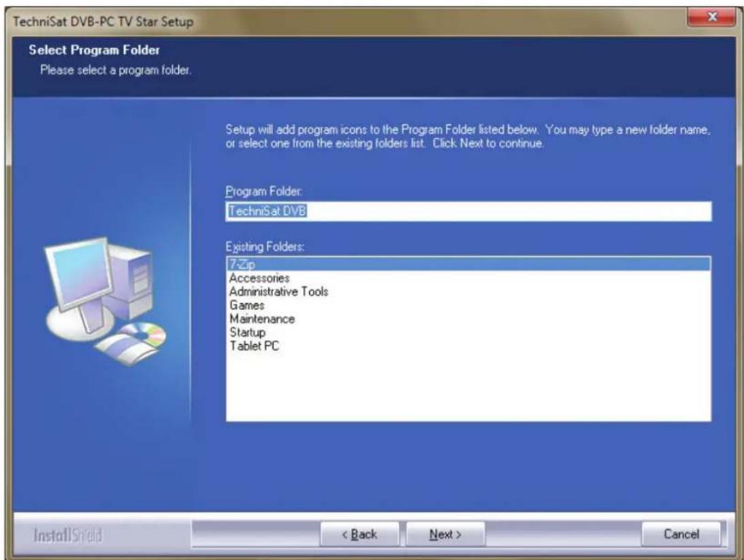
Task: Go back with the Back button
Action: pyautogui.click(x=359, y=534)
